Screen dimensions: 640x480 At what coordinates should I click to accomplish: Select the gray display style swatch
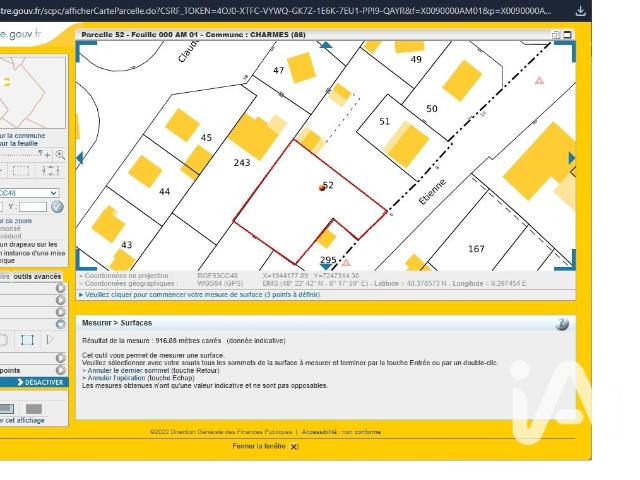(34, 409)
